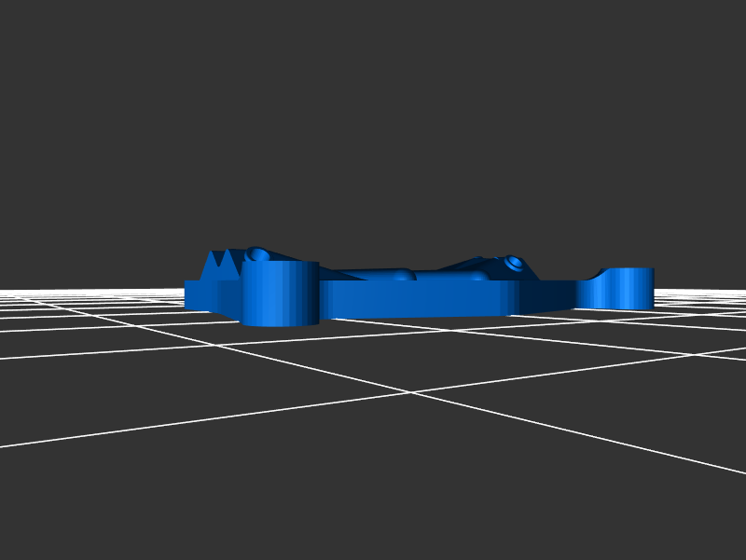This screenshot has height=560, width=746.
Task: Click the bottom rim of the cylindrical post
Action: (280, 322)
